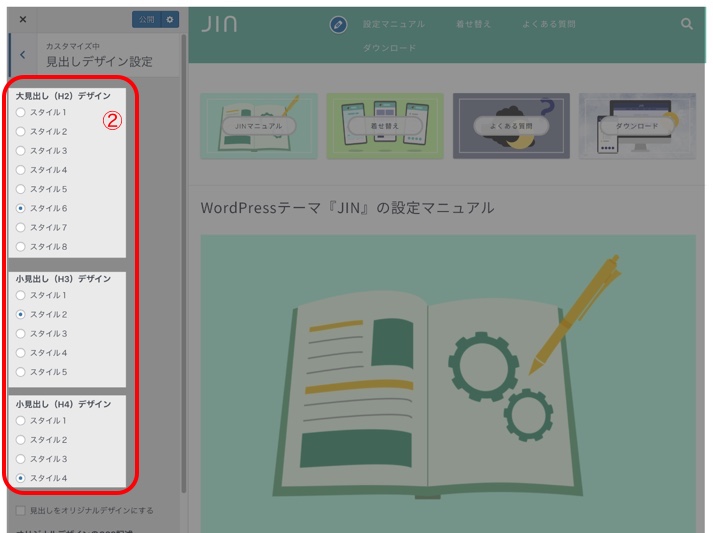Select H3 スタイル1 radio button

pos(20,295)
